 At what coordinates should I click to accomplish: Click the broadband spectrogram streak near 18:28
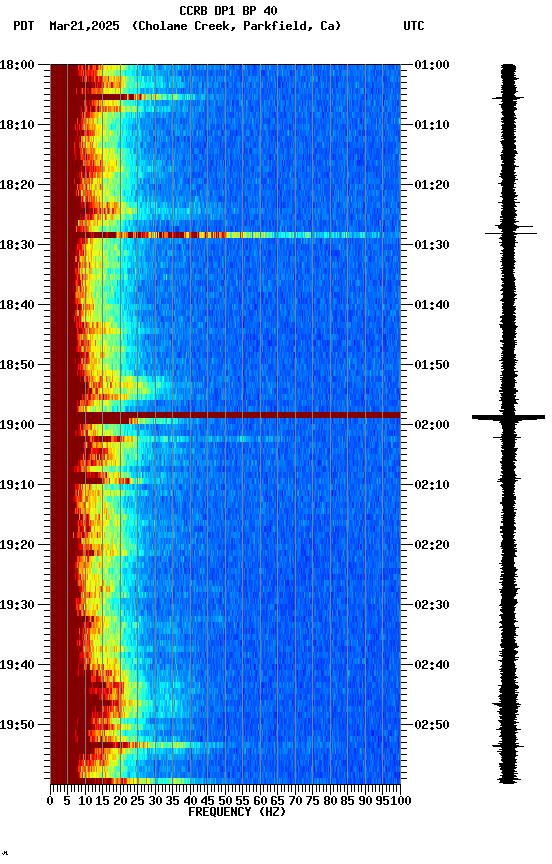point(225,235)
